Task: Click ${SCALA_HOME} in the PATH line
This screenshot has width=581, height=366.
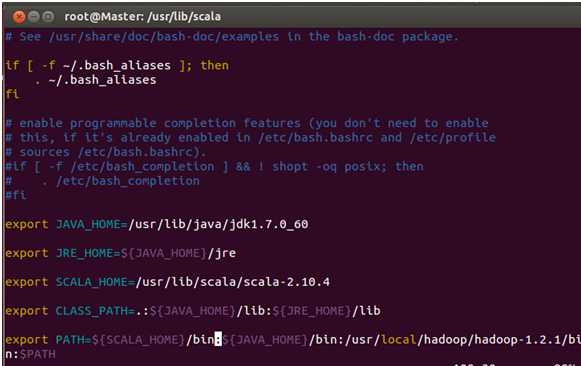Action: tap(139, 340)
